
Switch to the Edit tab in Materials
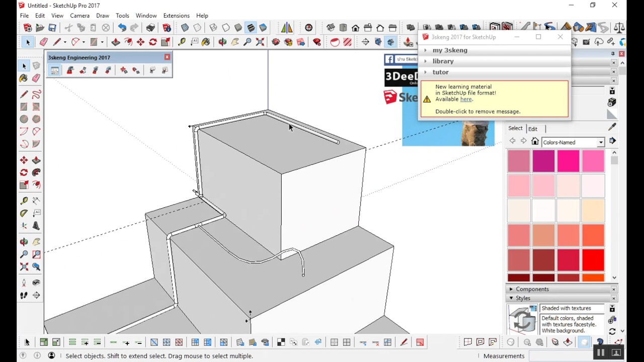pos(533,129)
